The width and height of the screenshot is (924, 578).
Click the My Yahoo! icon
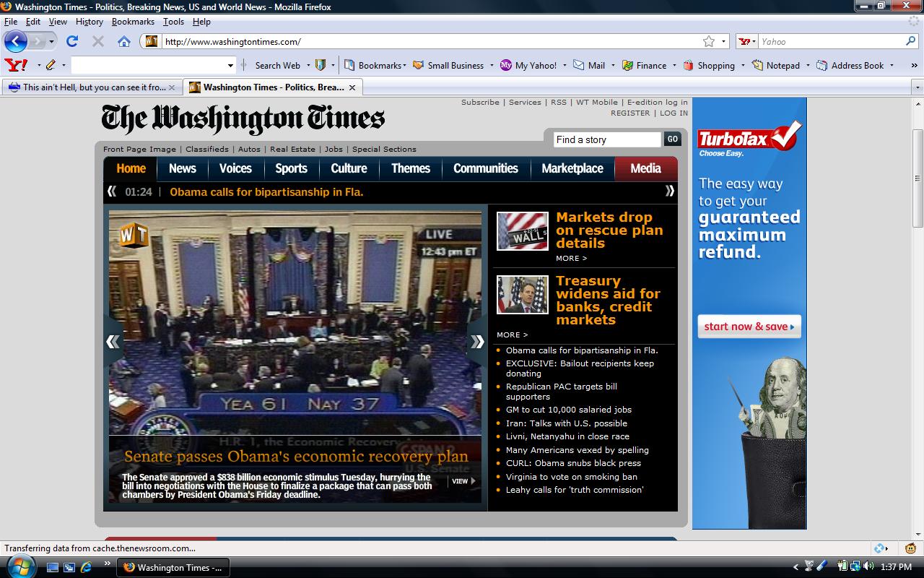[507, 65]
